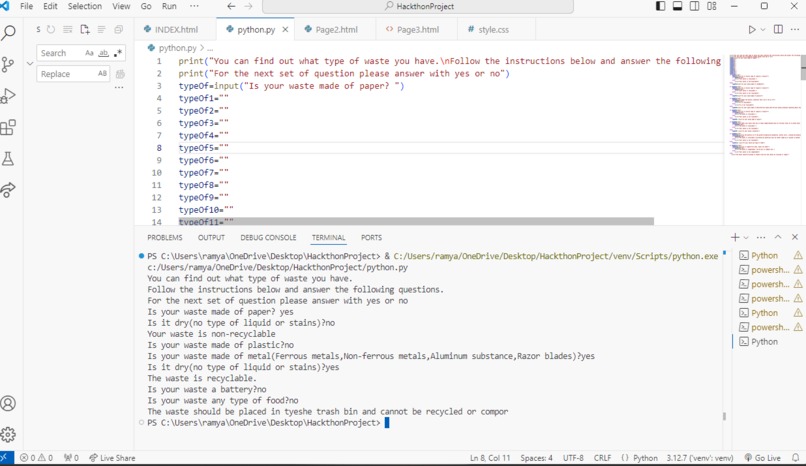Image resolution: width=806 pixels, height=466 pixels.
Task: Open the Accounts menu icon
Action: click(8, 403)
